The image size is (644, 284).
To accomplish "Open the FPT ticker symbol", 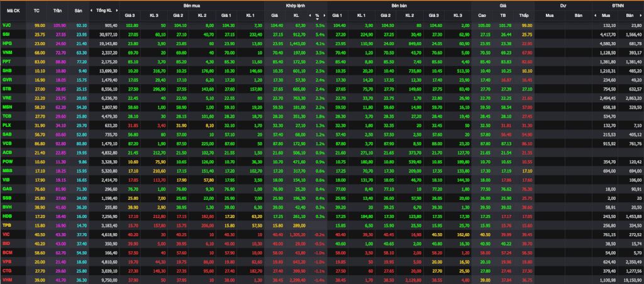I will tap(6, 61).
